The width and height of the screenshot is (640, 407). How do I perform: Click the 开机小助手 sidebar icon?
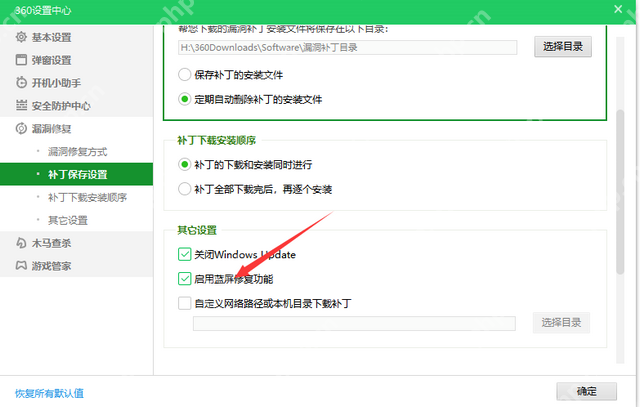click(21, 83)
